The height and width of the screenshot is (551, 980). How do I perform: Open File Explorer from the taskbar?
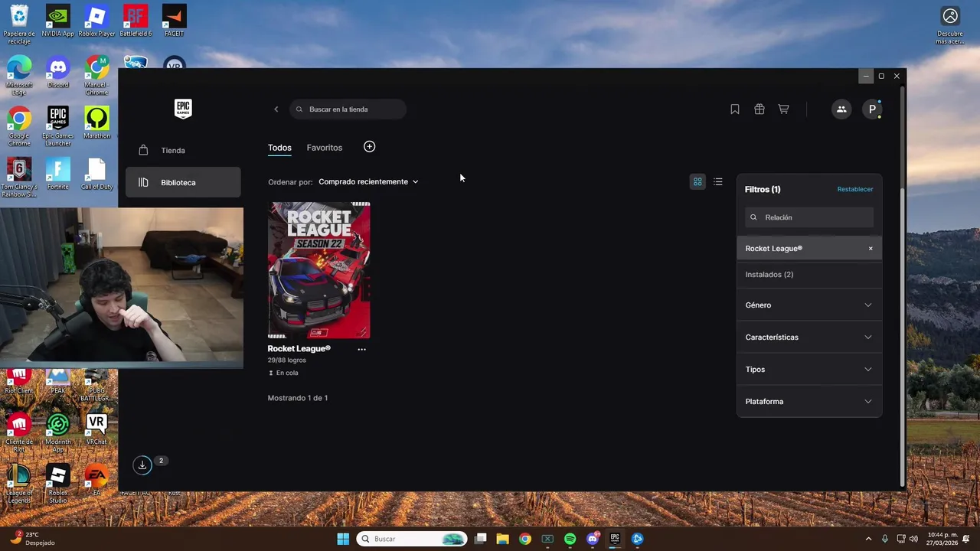[x=502, y=539]
